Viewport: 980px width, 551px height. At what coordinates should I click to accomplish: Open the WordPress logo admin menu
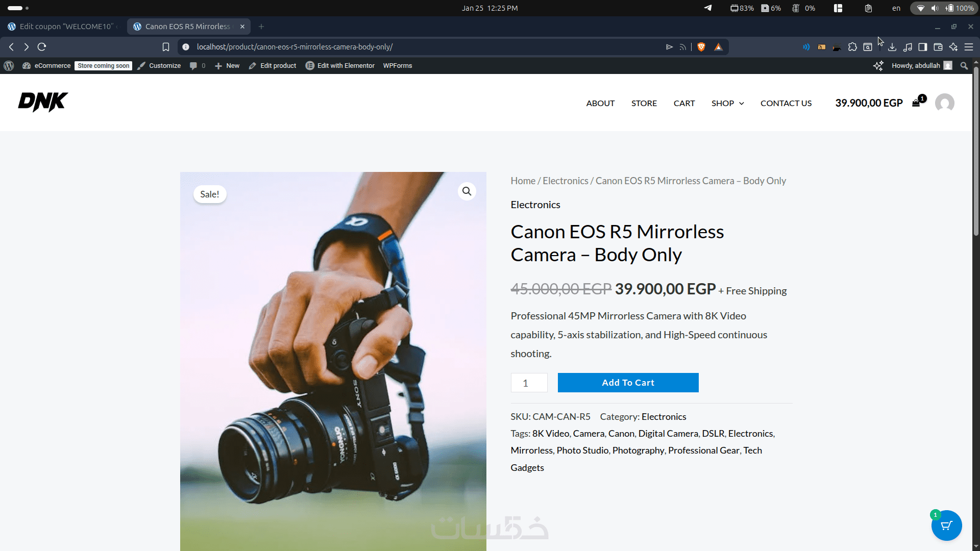tap(9, 66)
